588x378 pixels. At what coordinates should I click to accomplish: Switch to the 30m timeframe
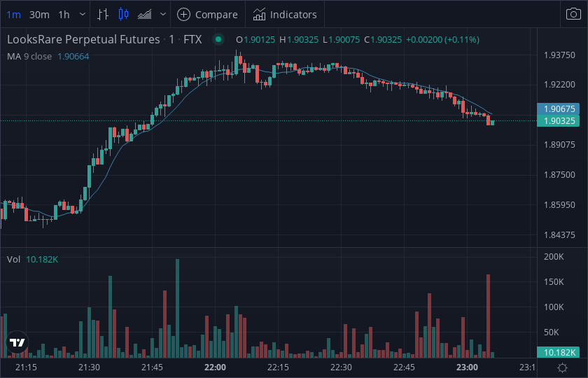coord(39,15)
